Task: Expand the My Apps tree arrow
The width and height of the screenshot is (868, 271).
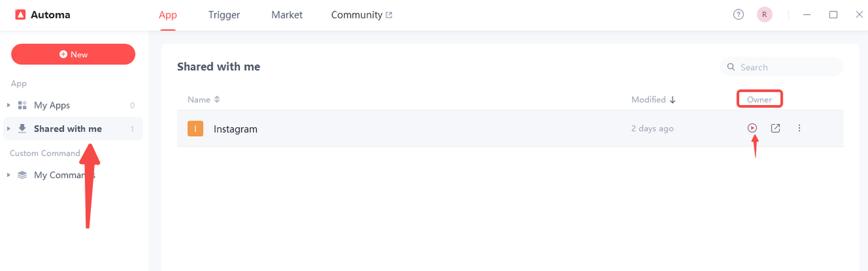Action: coord(9,105)
